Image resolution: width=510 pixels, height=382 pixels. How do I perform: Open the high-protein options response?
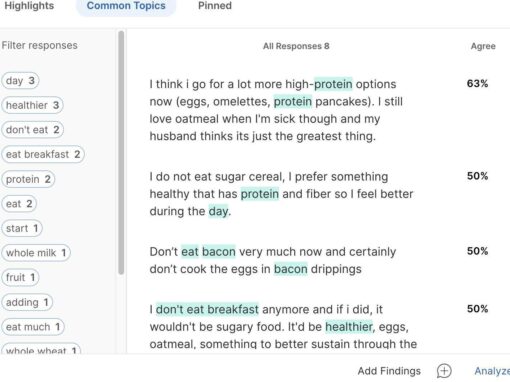tap(276, 110)
